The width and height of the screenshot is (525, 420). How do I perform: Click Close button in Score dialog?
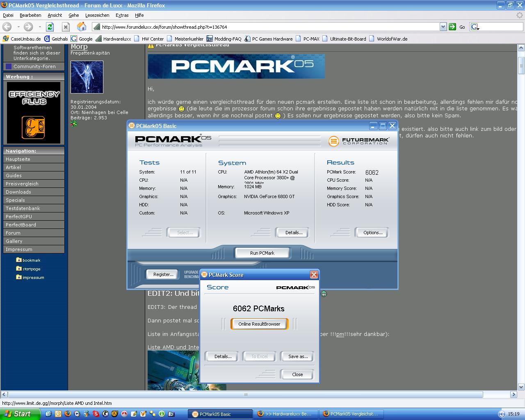coord(297,374)
